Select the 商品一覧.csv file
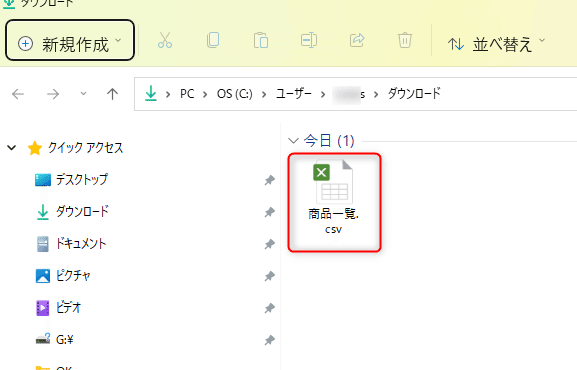Viewport: 577px width, 370px height. 334,202
